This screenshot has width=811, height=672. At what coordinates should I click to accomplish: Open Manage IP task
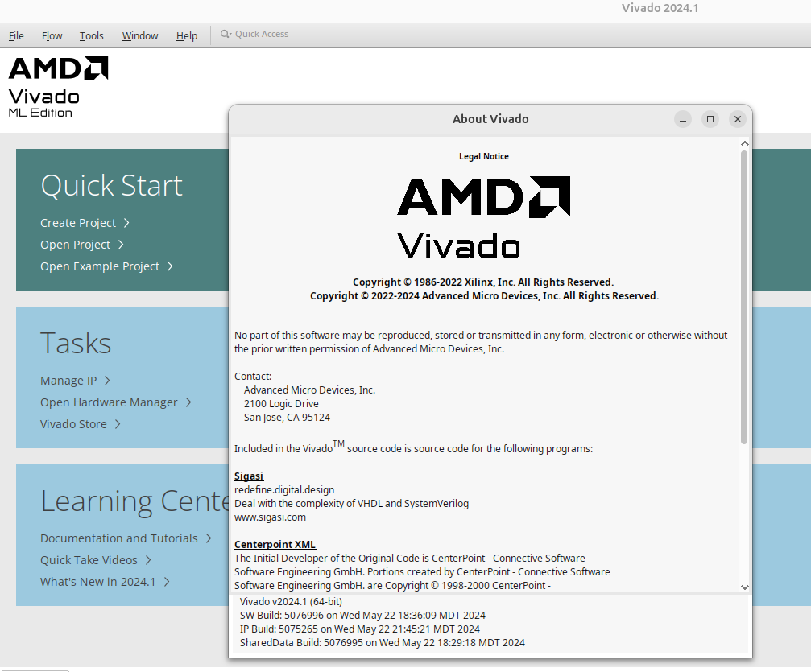pos(68,381)
